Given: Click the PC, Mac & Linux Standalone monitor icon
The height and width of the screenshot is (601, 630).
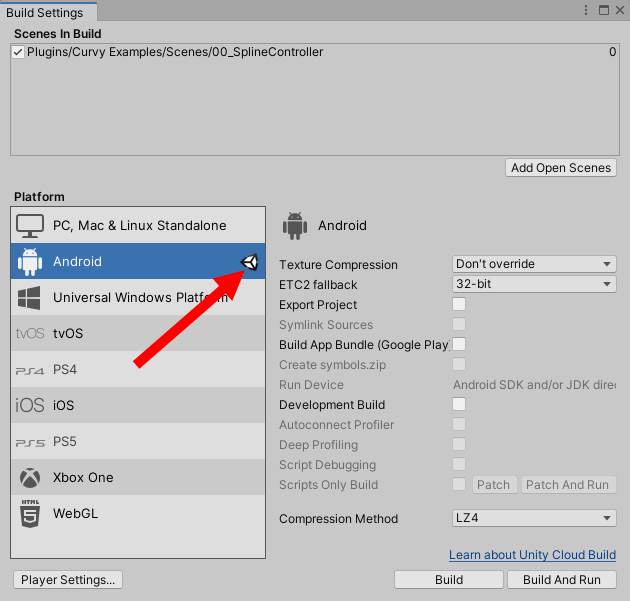Looking at the screenshot, I should pyautogui.click(x=30, y=225).
